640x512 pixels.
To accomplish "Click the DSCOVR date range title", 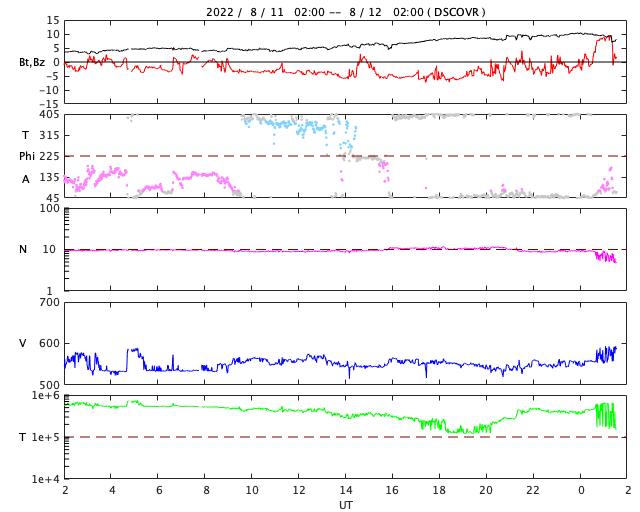I will click(x=346, y=12).
